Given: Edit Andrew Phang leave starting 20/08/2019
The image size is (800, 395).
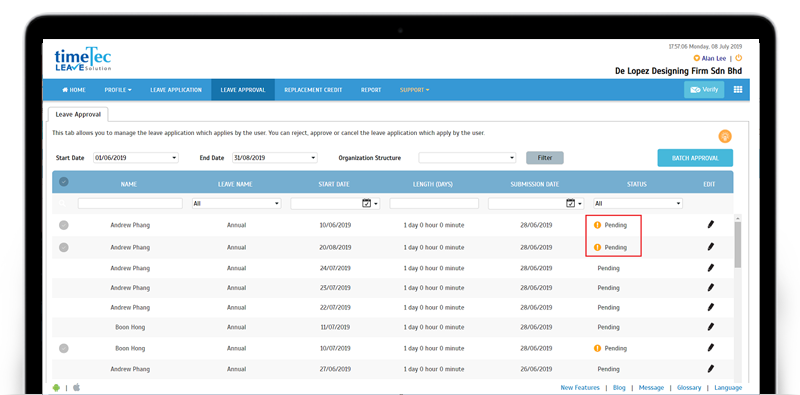Looking at the screenshot, I should (710, 247).
